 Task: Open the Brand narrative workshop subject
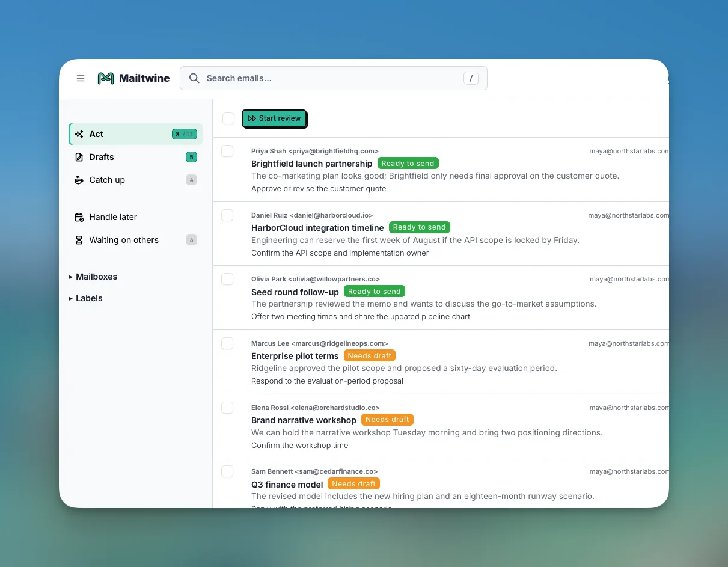[304, 420]
